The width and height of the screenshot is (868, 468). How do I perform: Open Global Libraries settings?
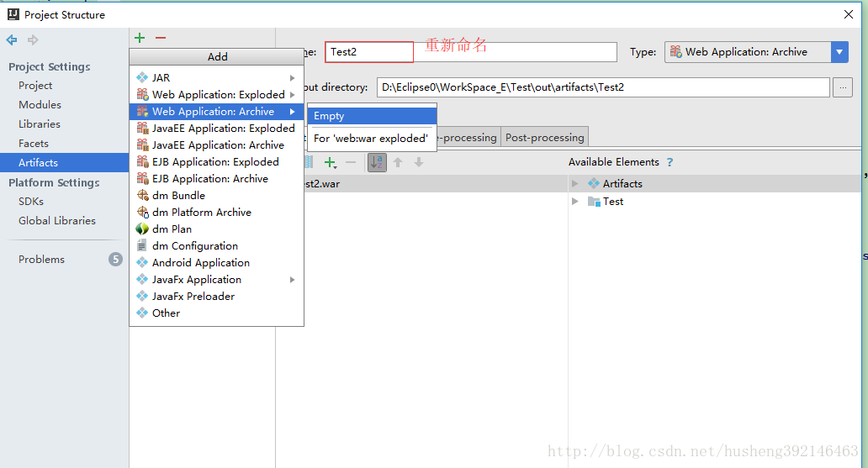[57, 221]
